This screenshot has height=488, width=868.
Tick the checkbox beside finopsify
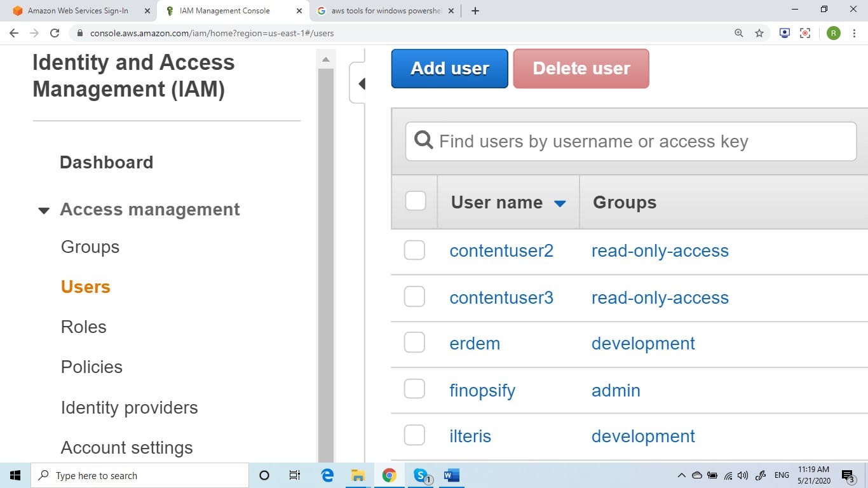[x=414, y=388]
